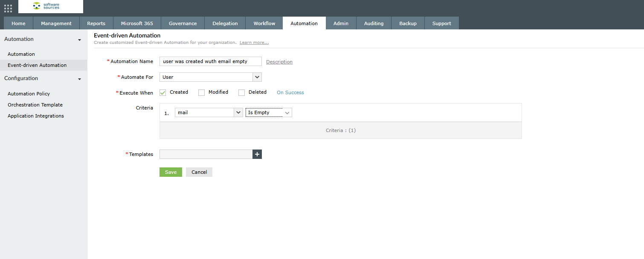Click the Software Sources logo

coord(50,6)
